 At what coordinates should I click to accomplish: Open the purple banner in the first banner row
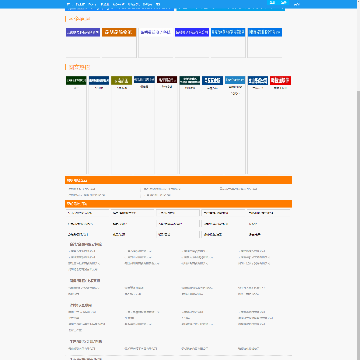point(83,32)
